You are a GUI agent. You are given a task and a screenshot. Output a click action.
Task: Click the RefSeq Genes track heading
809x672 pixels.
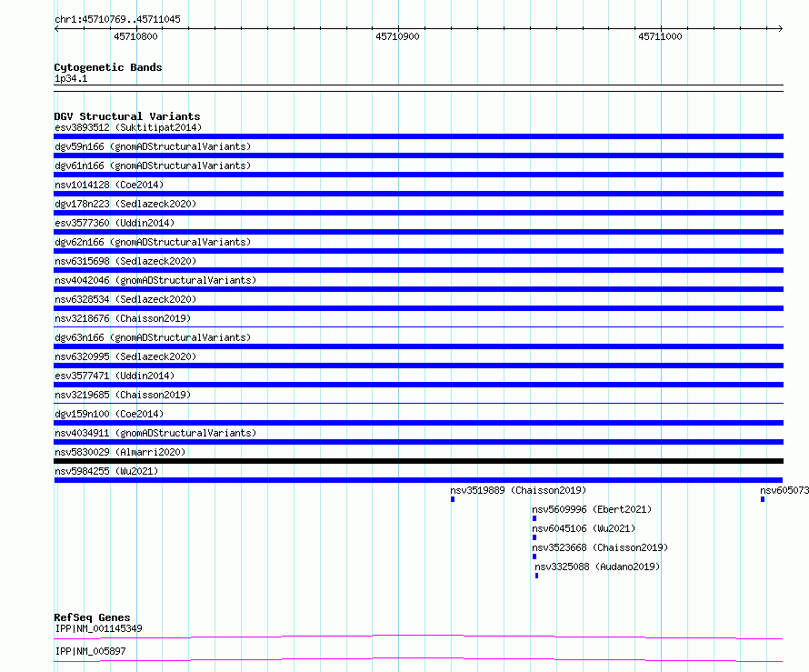(x=92, y=617)
